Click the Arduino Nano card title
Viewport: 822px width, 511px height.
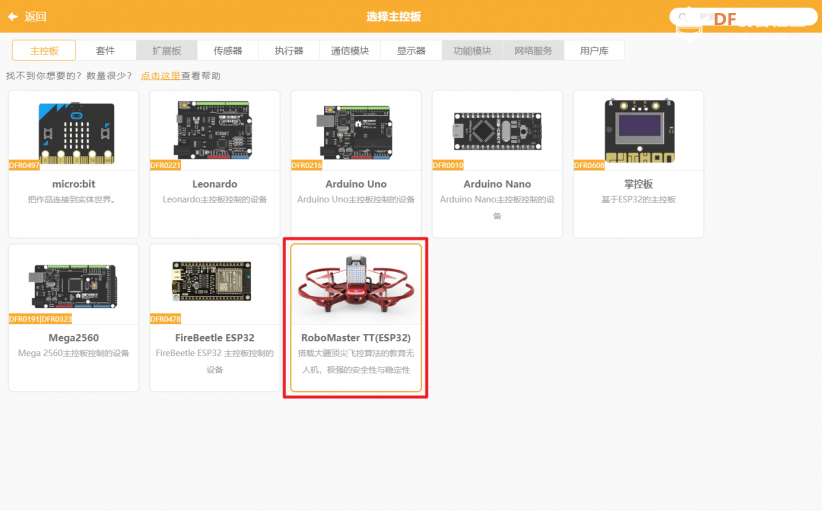click(x=497, y=184)
